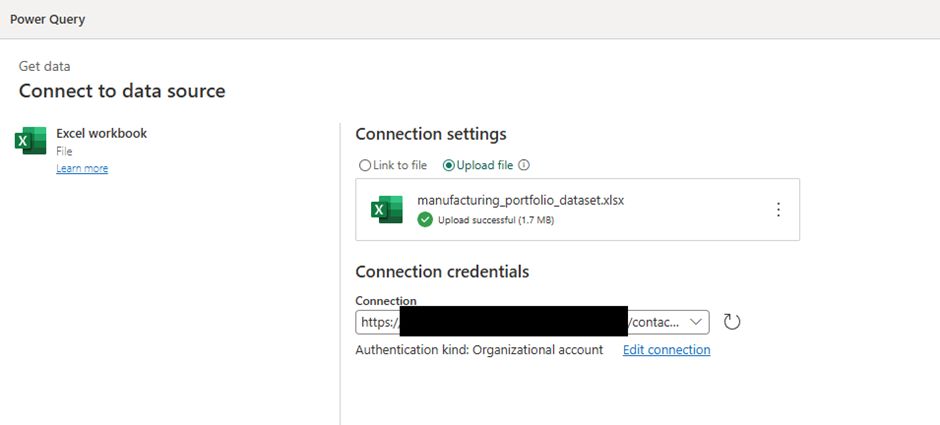Click the Power Query title in header
940x425 pixels.
point(47,19)
